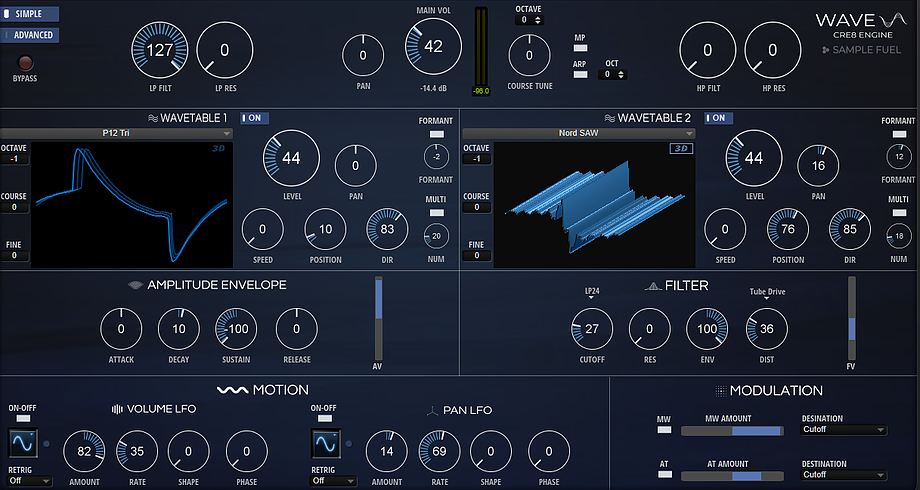Open the Tube Drive distortion dropdown
The image size is (920, 490).
767,293
